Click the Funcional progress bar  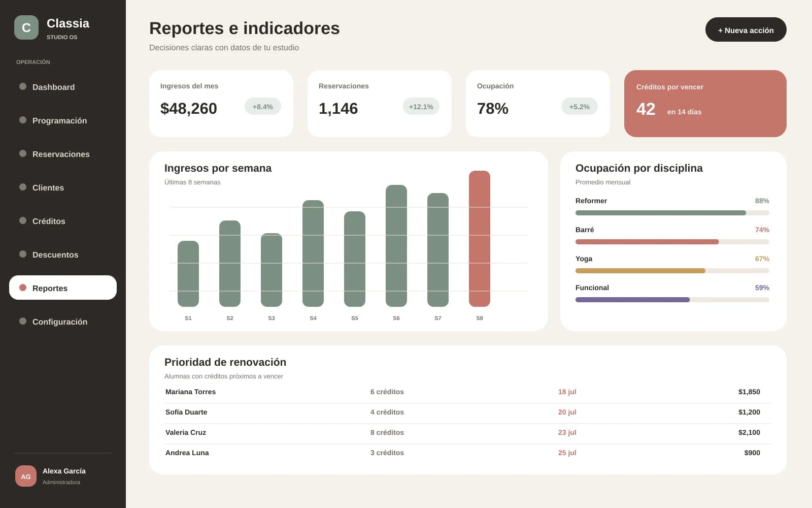[672, 300]
